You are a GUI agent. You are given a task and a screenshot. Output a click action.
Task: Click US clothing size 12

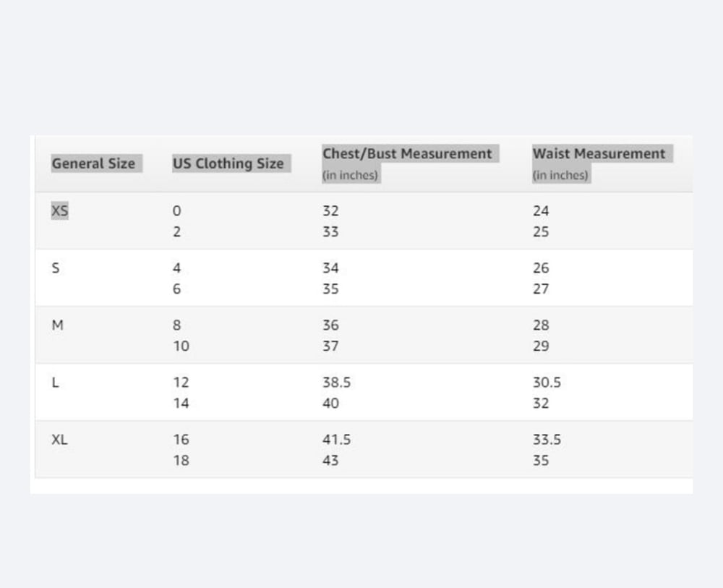point(181,382)
